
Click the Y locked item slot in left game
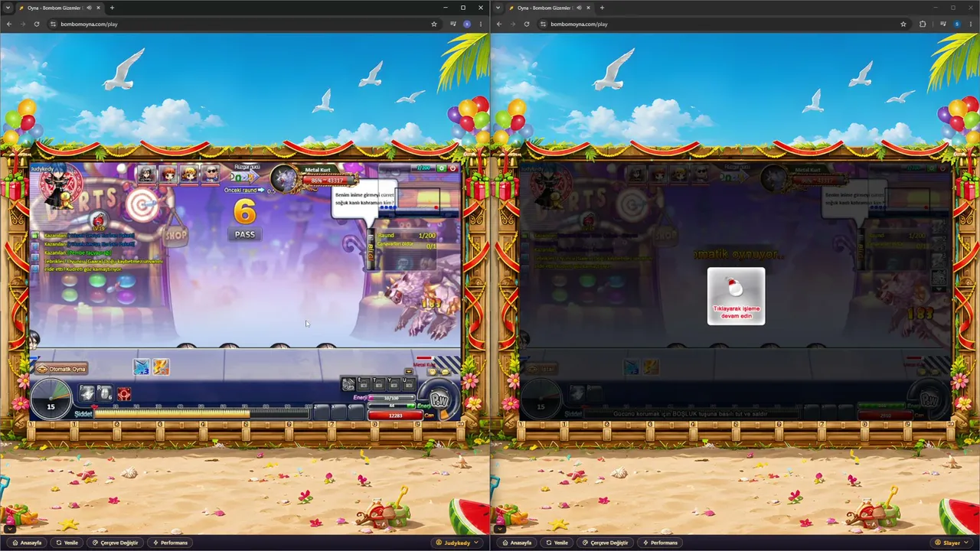(393, 383)
